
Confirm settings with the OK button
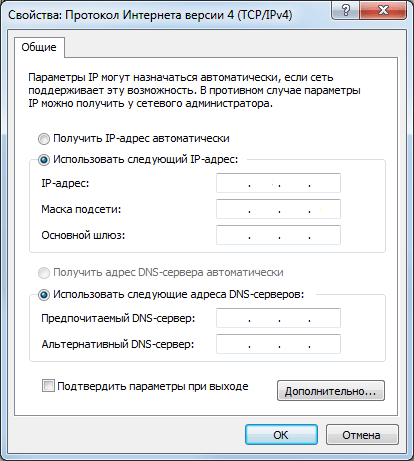coord(281,435)
